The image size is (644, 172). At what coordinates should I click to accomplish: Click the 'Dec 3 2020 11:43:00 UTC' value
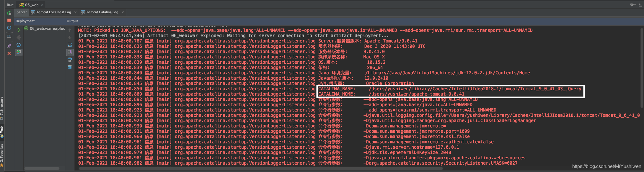pyautogui.click(x=395, y=46)
